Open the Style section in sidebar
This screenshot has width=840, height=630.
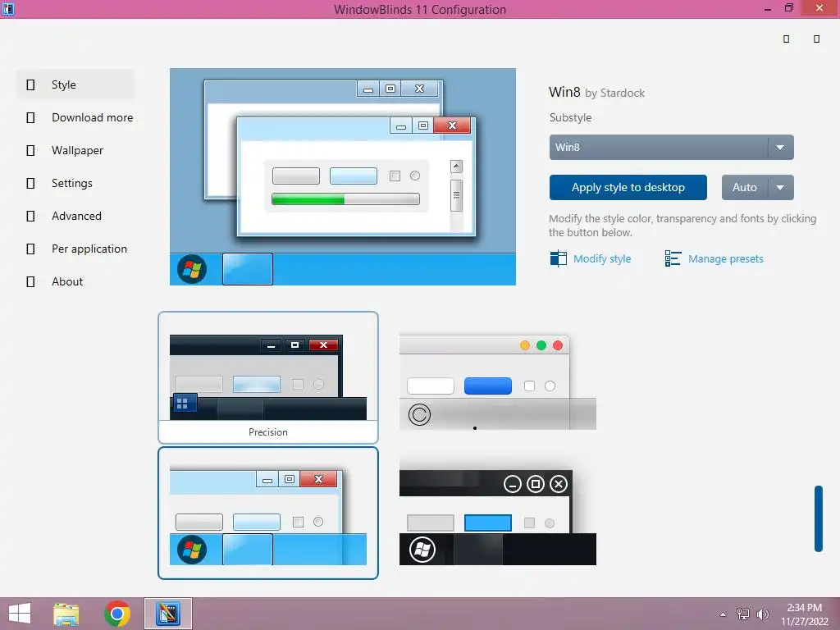click(75, 84)
